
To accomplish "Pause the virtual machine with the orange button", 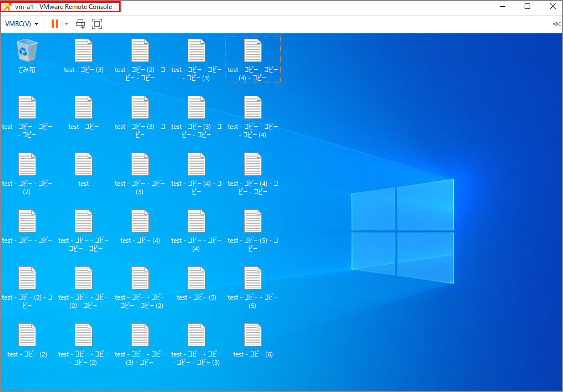I will pyautogui.click(x=55, y=24).
